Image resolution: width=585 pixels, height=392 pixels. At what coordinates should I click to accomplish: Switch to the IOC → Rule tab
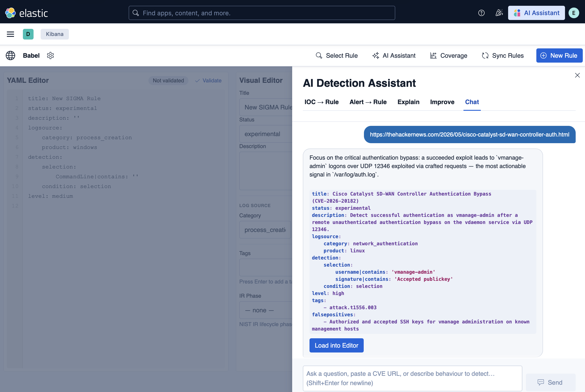(x=321, y=102)
